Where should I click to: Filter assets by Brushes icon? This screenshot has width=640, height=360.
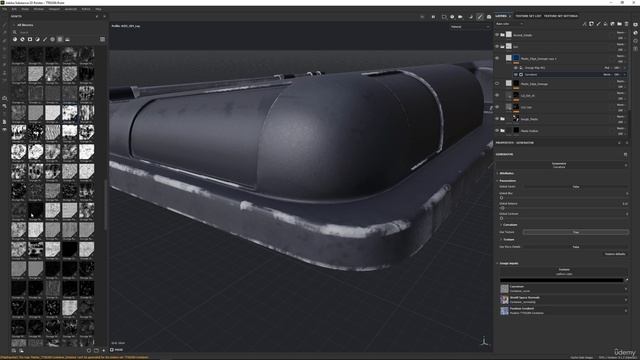[45, 40]
